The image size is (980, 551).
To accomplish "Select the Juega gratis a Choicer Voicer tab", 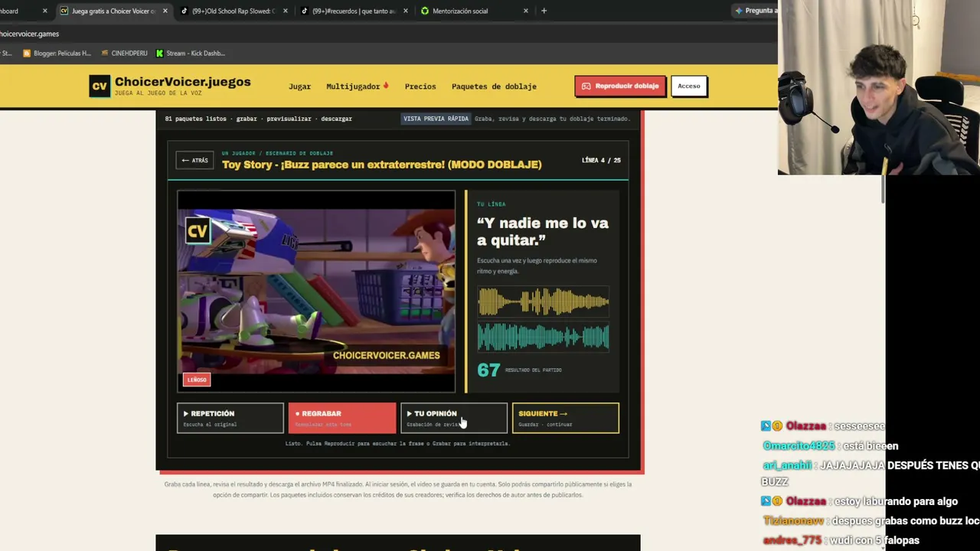I will pos(113,11).
